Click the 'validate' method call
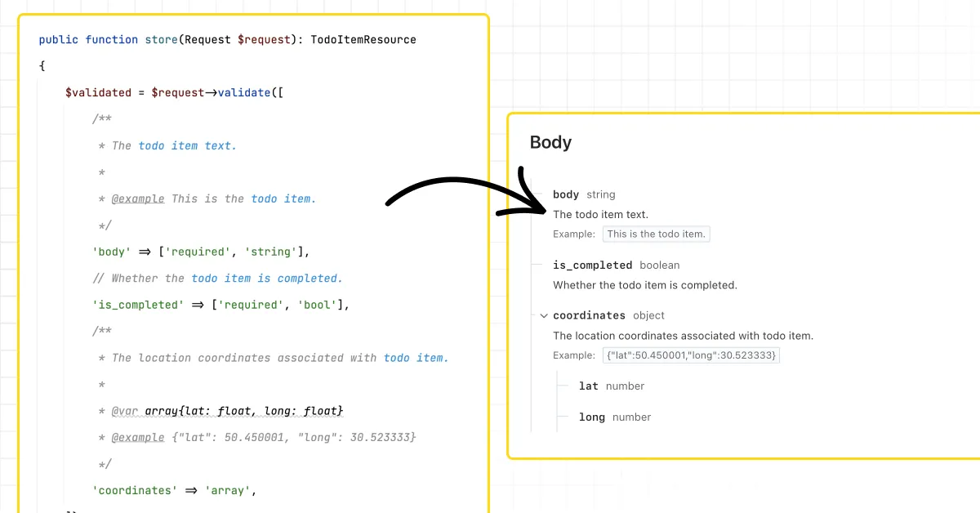This screenshot has height=513, width=980. pyautogui.click(x=244, y=92)
